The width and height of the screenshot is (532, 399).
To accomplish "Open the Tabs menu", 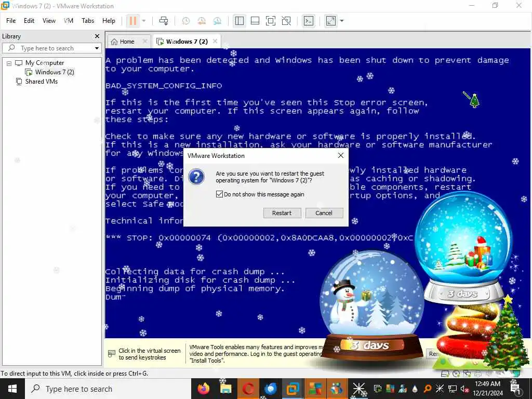I will pyautogui.click(x=87, y=21).
